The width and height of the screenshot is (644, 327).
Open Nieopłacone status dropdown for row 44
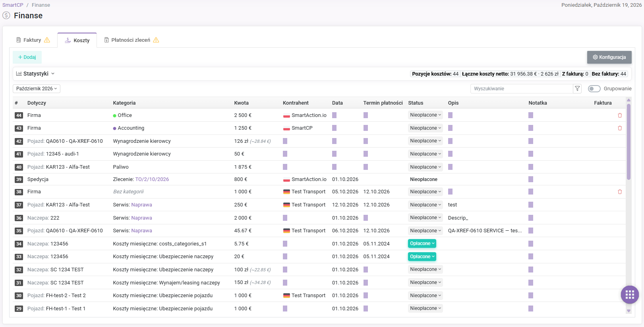coord(425,115)
